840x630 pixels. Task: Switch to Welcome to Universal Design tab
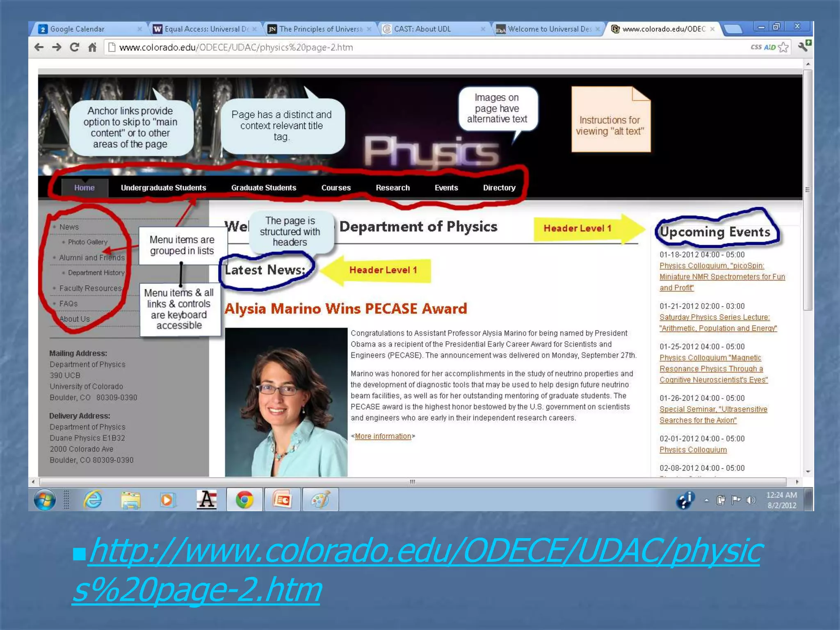[x=548, y=29]
